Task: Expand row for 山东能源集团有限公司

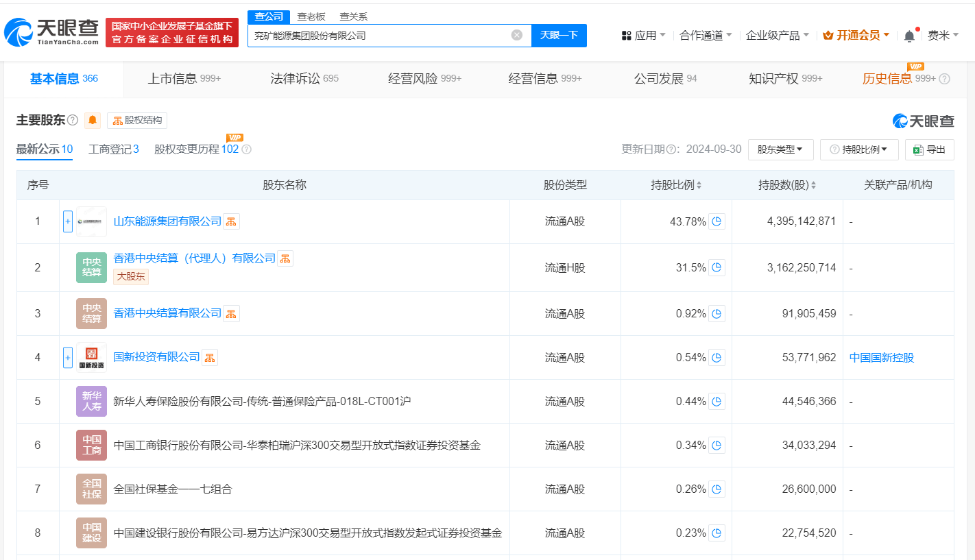Action: tap(68, 221)
